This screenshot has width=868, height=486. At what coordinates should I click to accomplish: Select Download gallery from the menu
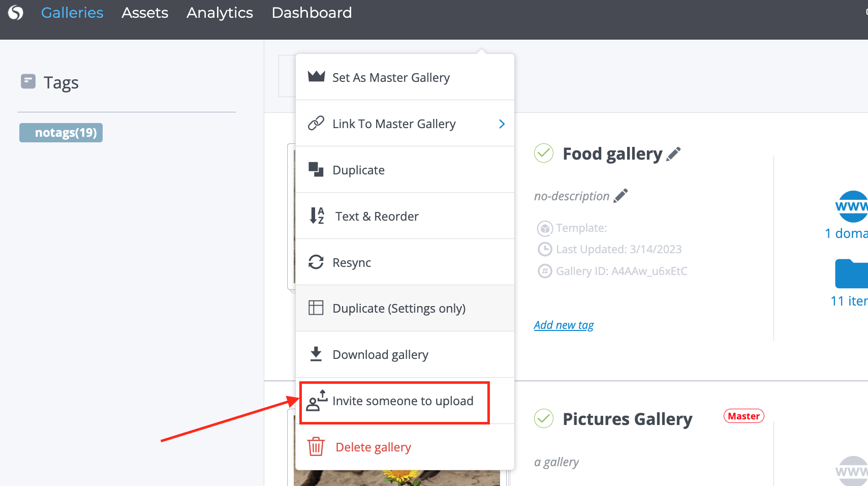pos(380,355)
